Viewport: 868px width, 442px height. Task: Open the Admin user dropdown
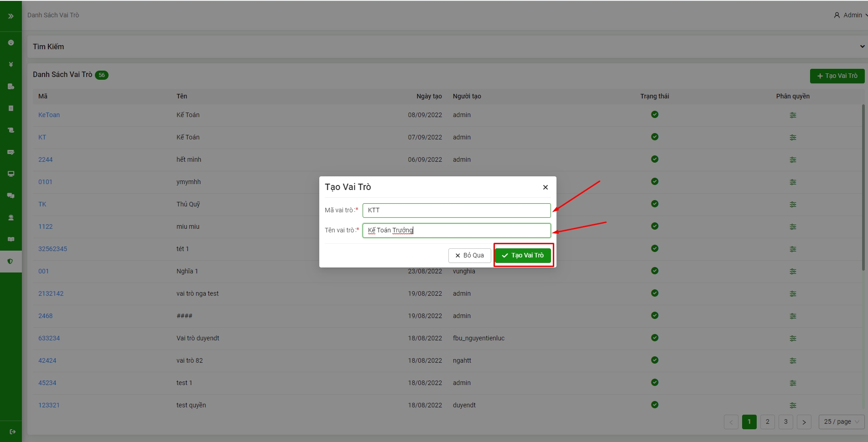tap(850, 15)
